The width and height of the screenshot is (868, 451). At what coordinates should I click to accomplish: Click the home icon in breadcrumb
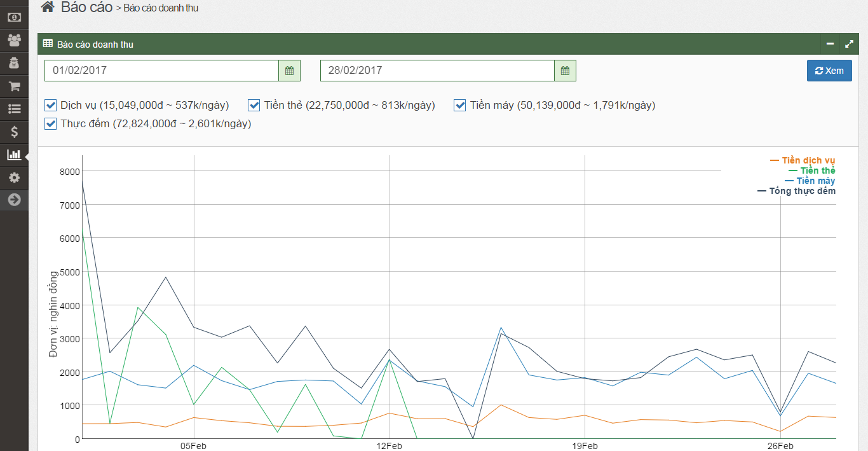click(x=47, y=8)
